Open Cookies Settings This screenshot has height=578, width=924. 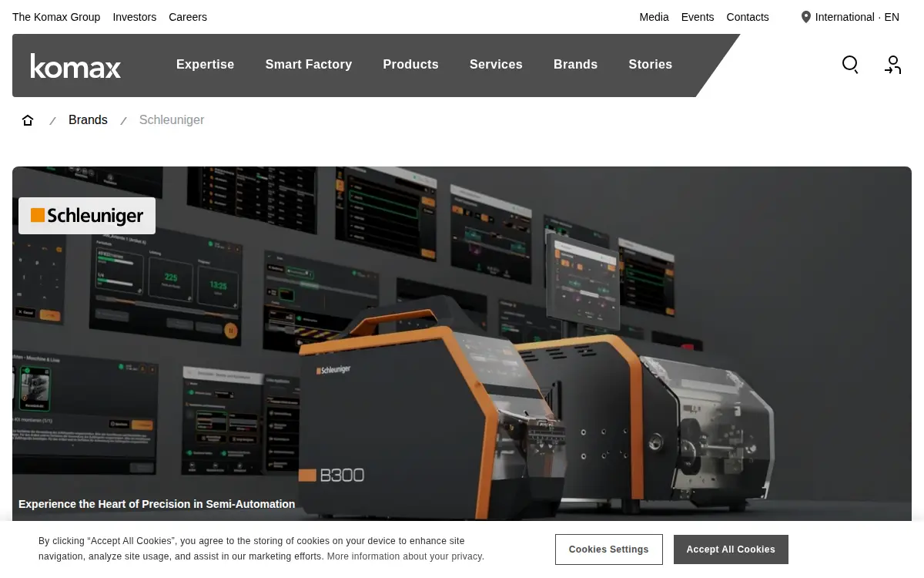click(608, 549)
